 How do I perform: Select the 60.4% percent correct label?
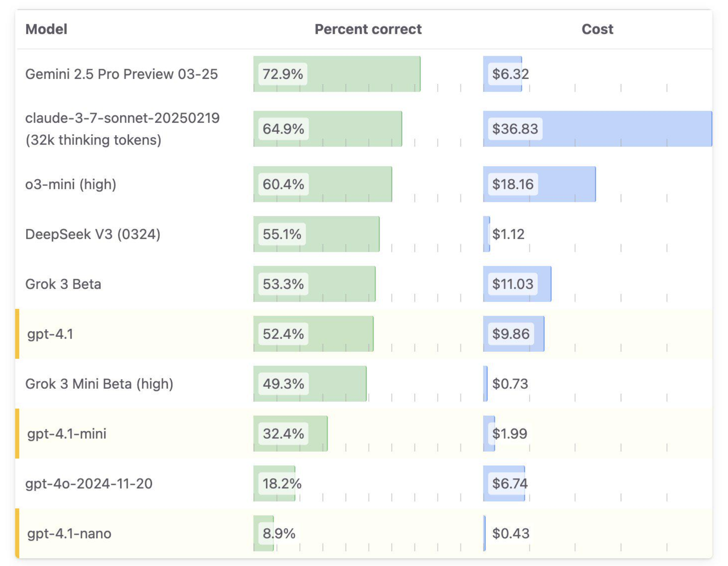(x=283, y=184)
